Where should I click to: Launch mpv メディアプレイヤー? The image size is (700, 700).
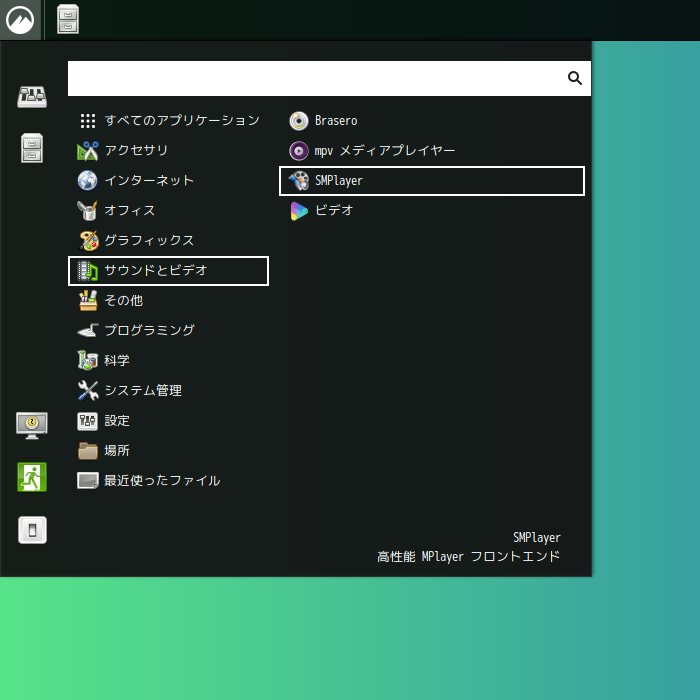[x=432, y=150]
